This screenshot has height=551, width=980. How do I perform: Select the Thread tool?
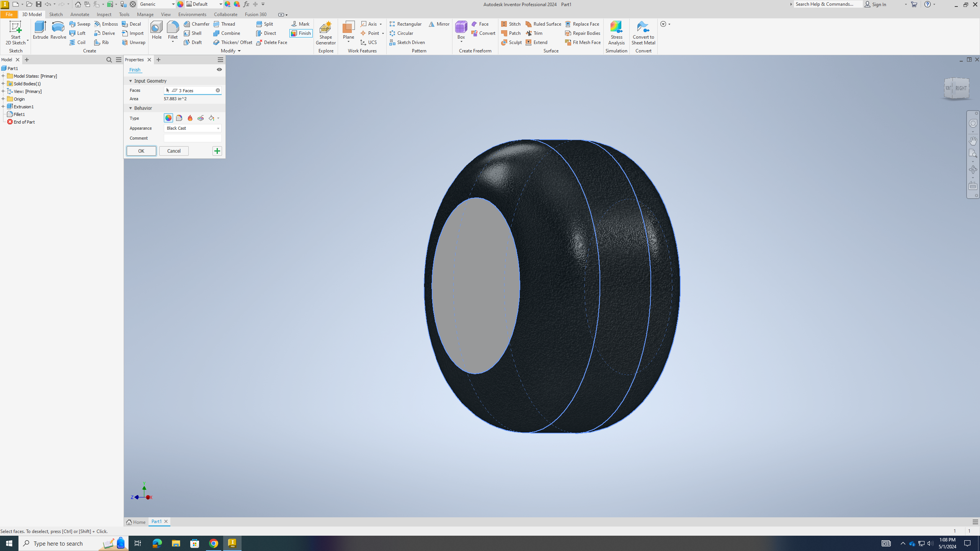(x=224, y=24)
